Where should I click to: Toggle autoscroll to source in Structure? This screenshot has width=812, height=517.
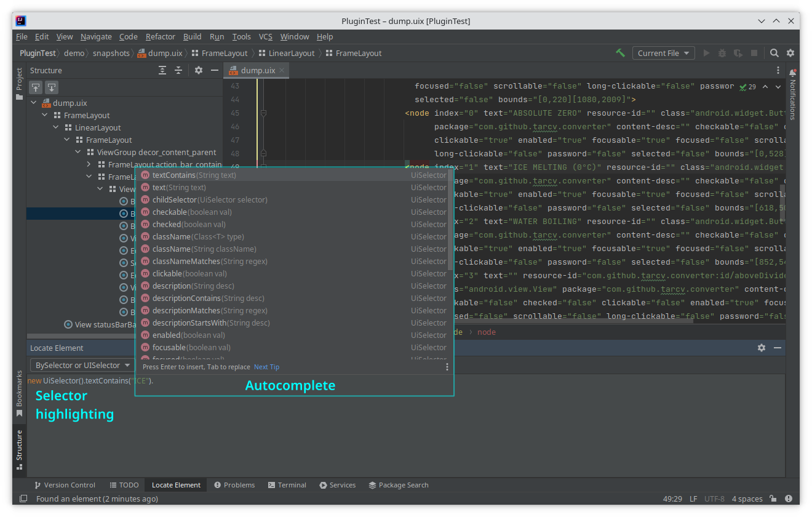coord(36,87)
